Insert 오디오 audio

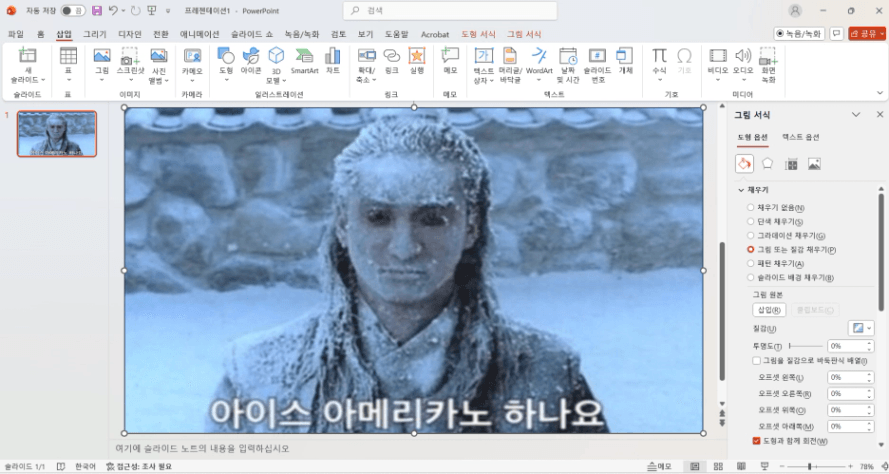pos(743,56)
